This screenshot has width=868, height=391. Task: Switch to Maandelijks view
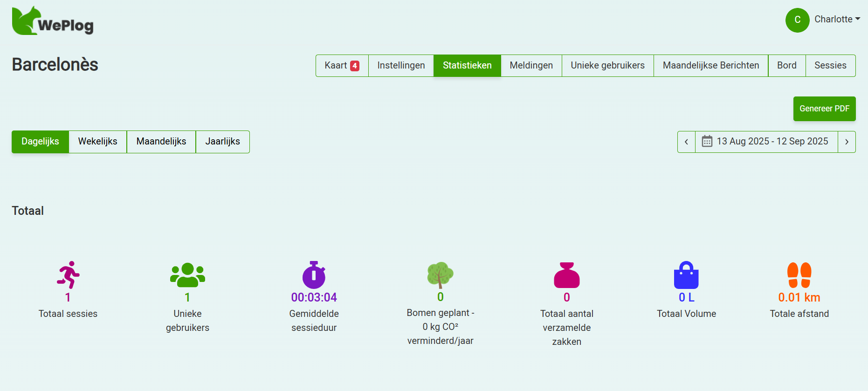[x=161, y=142]
